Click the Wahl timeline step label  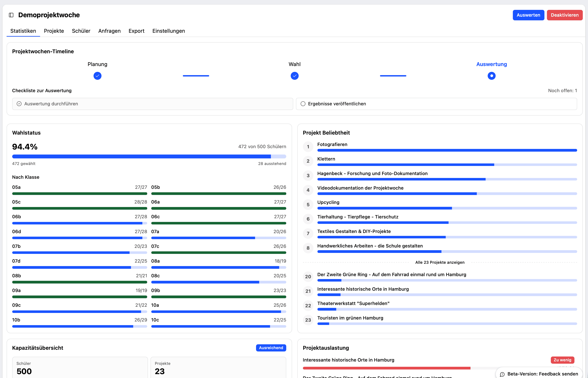295,64
